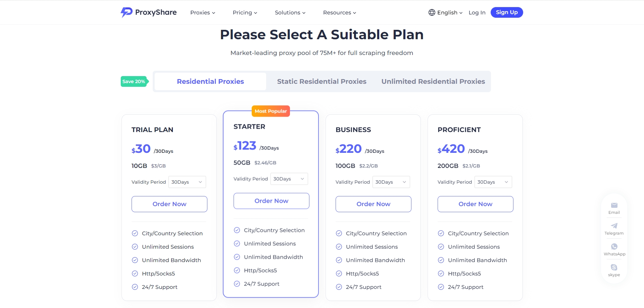Open the Telegram contact icon

[x=614, y=226]
